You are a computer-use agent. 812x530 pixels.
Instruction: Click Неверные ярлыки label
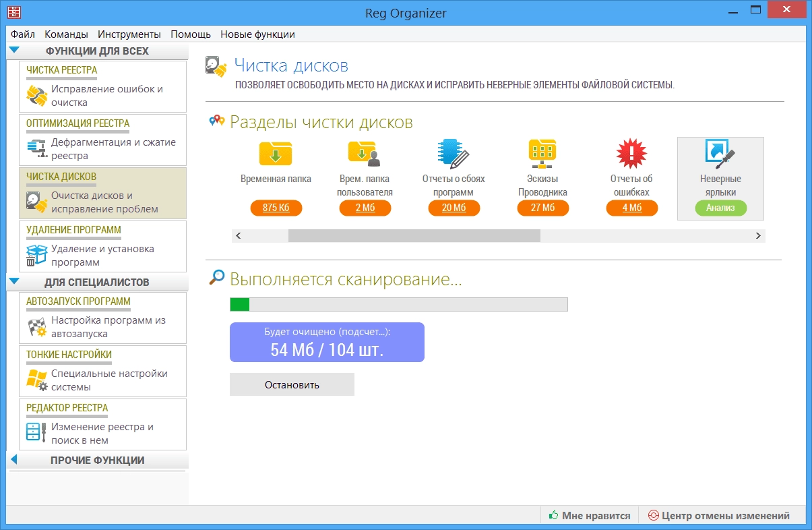(720, 185)
